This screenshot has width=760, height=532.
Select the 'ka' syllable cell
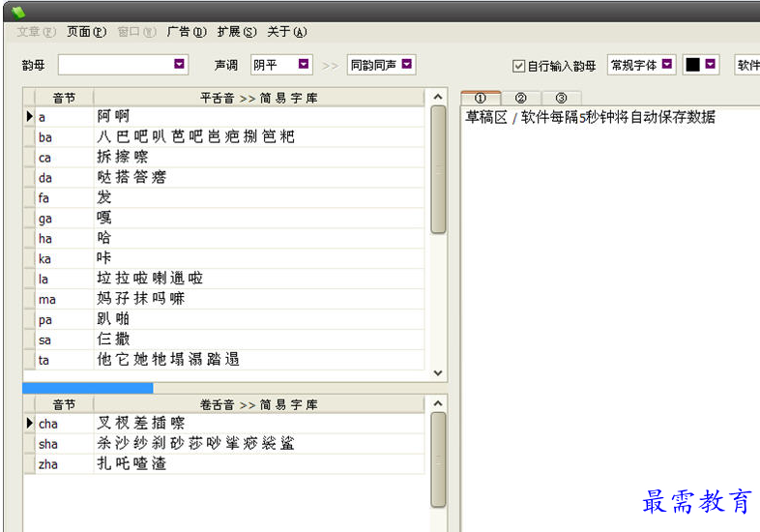tap(64, 259)
